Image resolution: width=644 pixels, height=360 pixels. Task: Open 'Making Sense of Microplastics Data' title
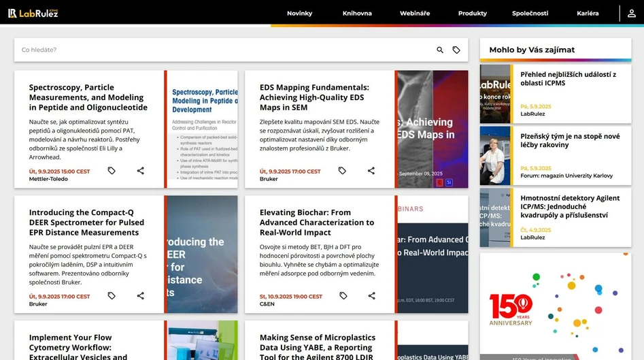[318, 347]
